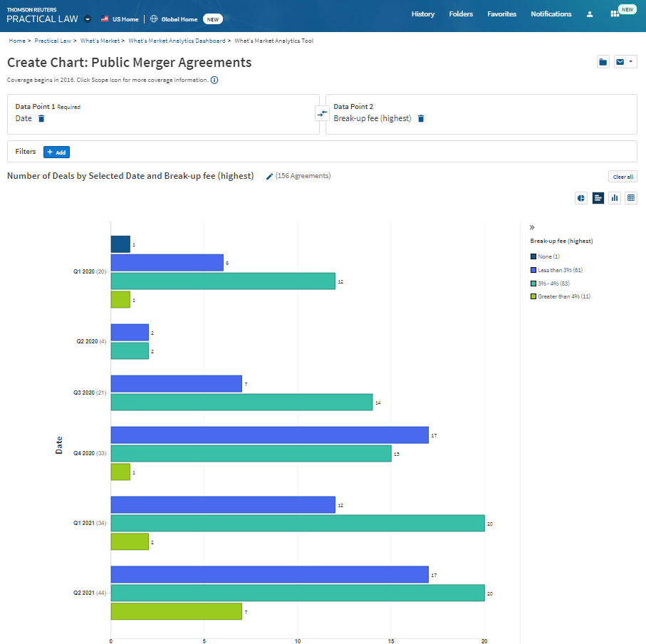Open the email delivery dropdown
This screenshot has height=644, width=646.
[625, 62]
